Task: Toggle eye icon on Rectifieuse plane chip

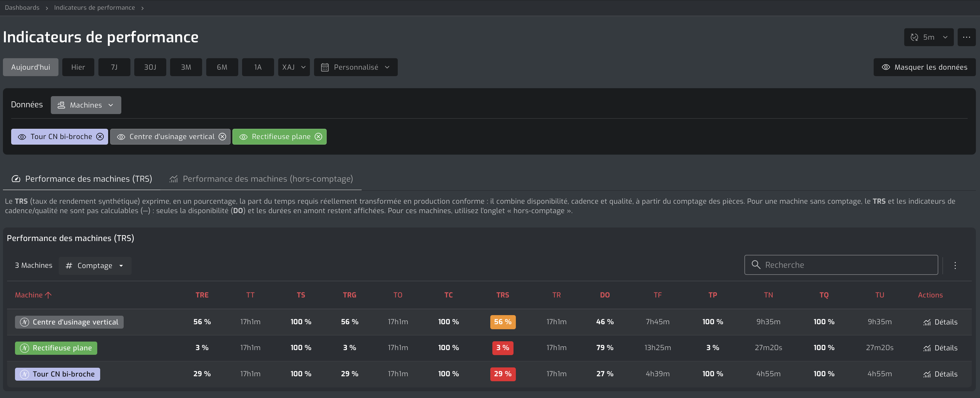Action: [x=244, y=137]
